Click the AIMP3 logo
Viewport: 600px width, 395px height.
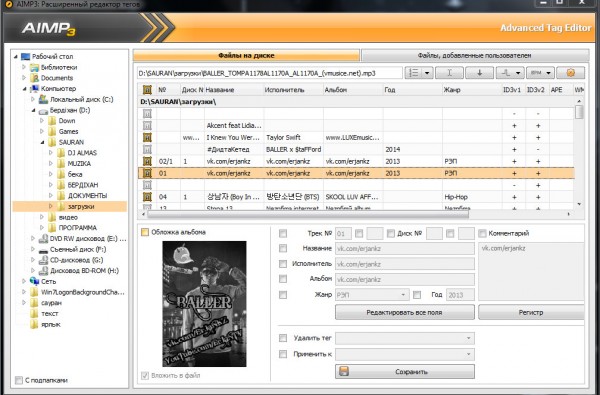coord(48,29)
